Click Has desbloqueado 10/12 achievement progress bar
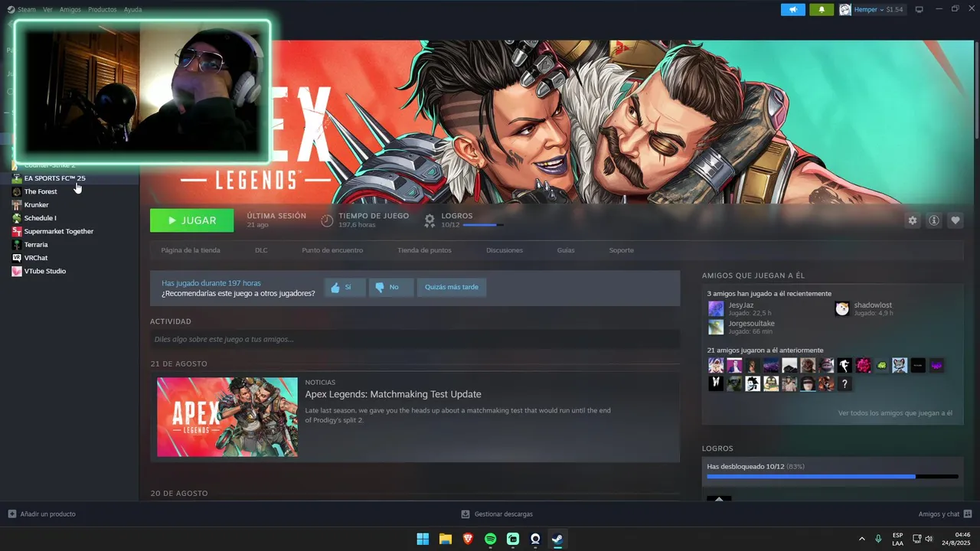Screen dimensions: 980x551 coord(832,476)
